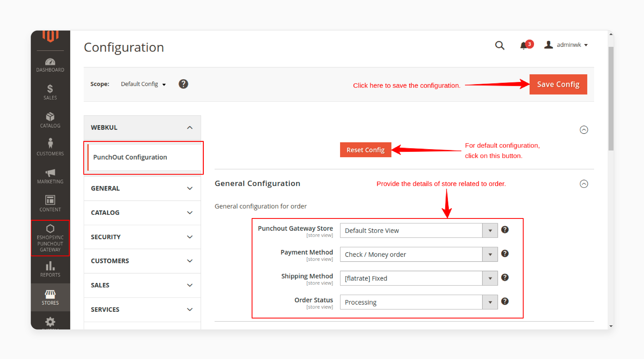Open the Catalog sidebar menu
This screenshot has width=644, height=359.
(x=50, y=120)
